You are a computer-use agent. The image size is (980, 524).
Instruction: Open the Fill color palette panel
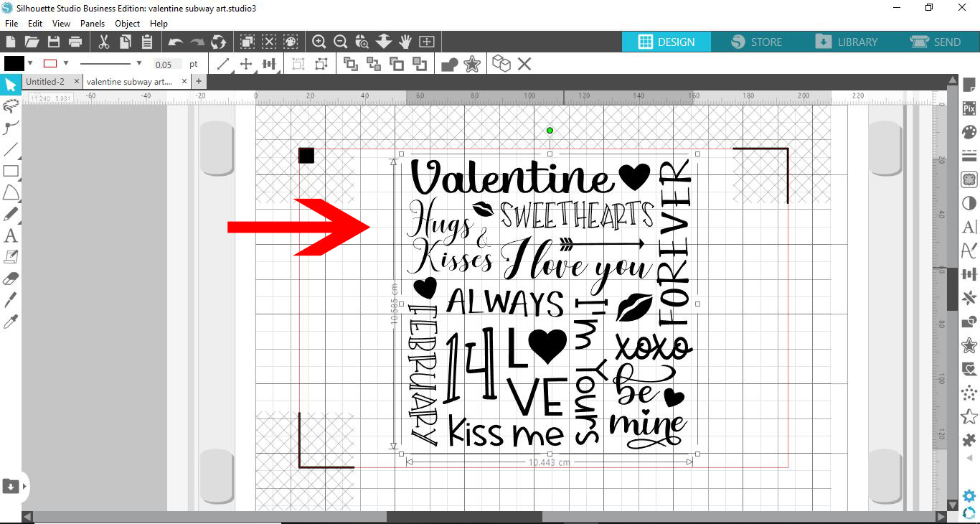(969, 133)
